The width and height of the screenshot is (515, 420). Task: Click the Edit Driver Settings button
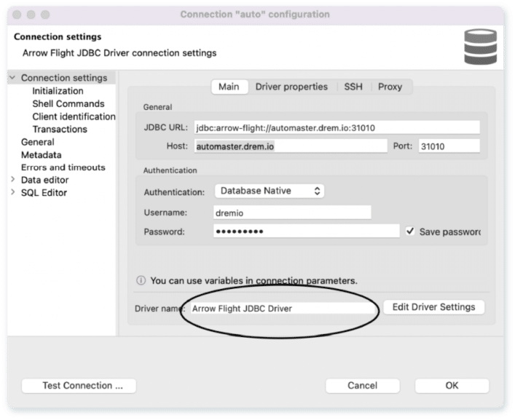(x=433, y=307)
